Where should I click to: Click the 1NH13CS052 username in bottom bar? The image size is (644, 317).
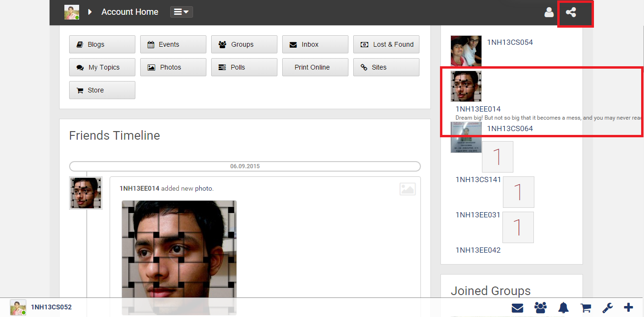click(x=51, y=307)
